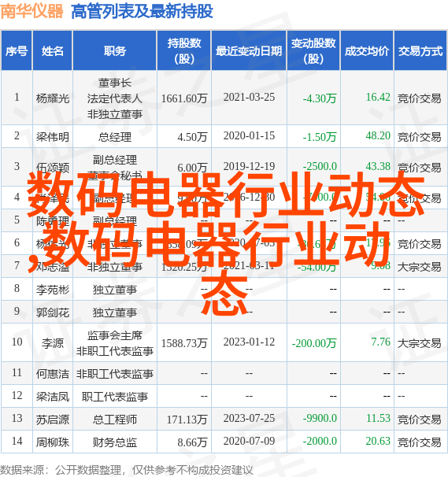This screenshot has height=477, width=448.
Task: Click 苏启源 in row 13
Action: (53, 420)
